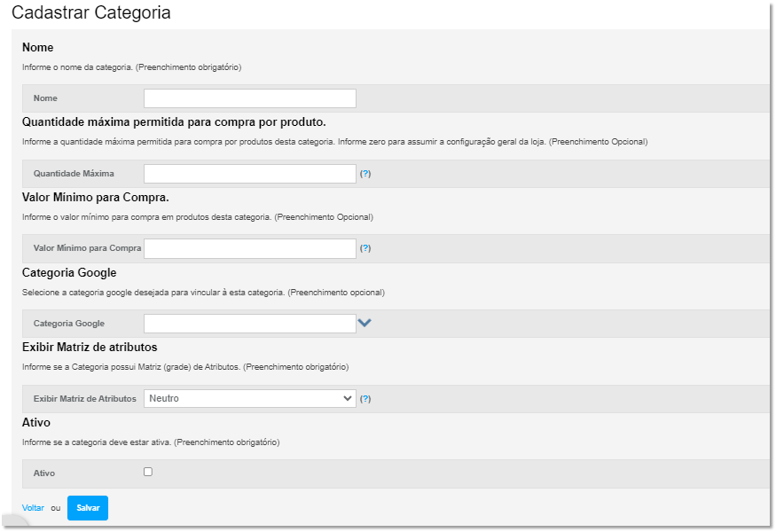
Task: Open the Exibir Matriz de Atributos dropdown
Action: (x=249, y=399)
